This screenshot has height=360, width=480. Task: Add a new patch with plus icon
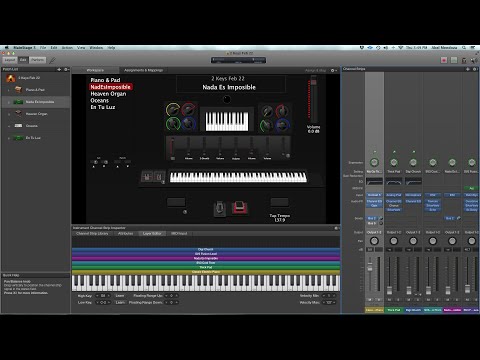click(59, 69)
